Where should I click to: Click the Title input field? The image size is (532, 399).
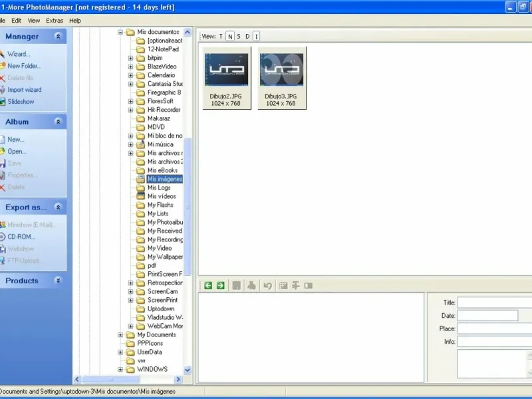[x=495, y=303]
